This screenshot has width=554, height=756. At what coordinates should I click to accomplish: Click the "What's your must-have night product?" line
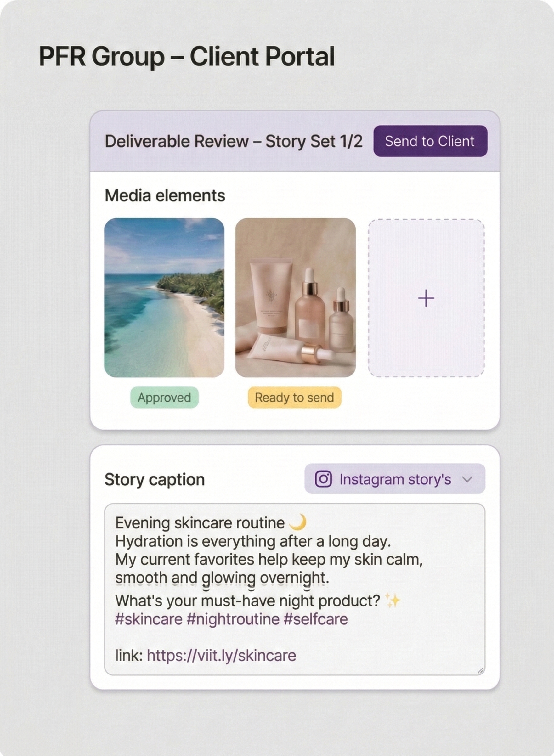[x=247, y=601]
